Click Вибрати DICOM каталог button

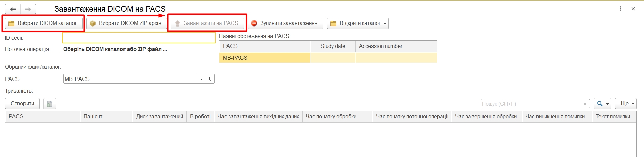coord(43,23)
